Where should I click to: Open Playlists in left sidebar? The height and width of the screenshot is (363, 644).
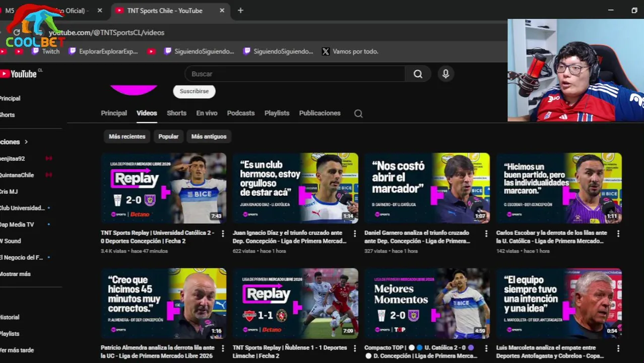[x=10, y=334]
